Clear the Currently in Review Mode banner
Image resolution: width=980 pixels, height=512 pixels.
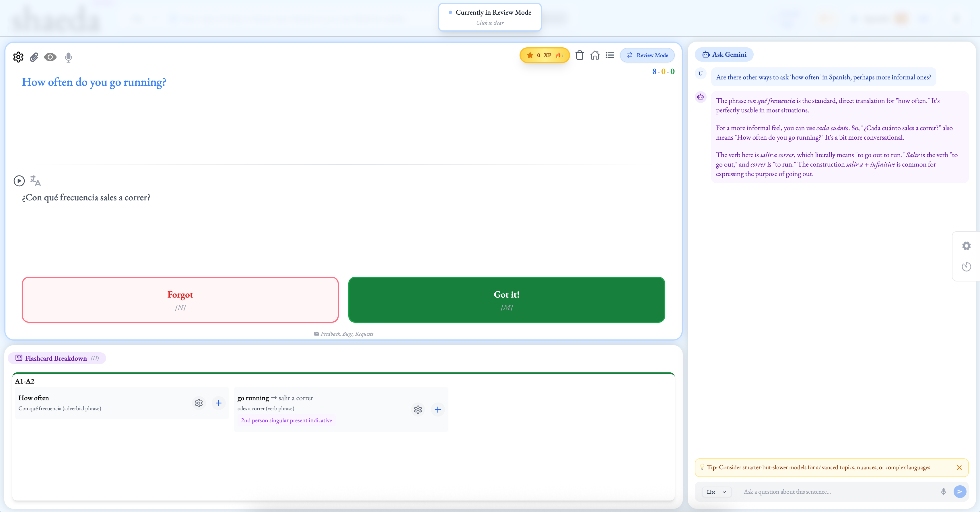point(490,17)
